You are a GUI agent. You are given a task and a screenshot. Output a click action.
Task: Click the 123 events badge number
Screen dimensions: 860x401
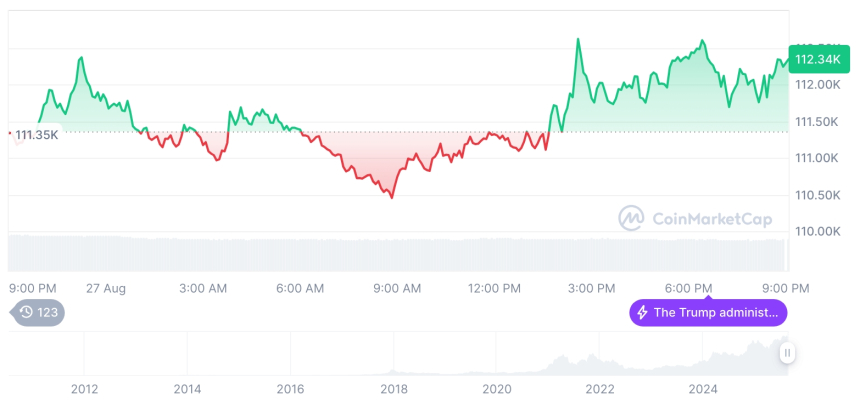[x=48, y=312]
